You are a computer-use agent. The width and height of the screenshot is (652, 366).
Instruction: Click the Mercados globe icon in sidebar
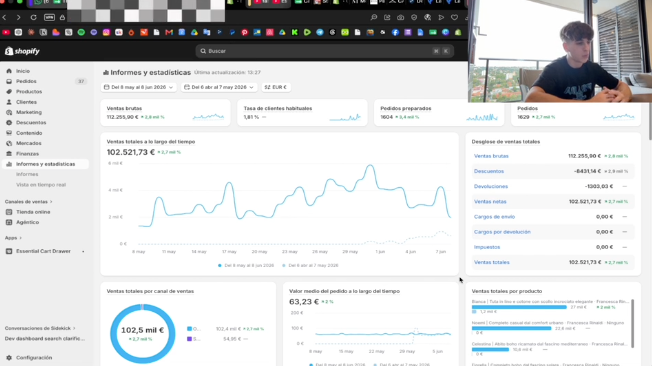tap(9, 143)
